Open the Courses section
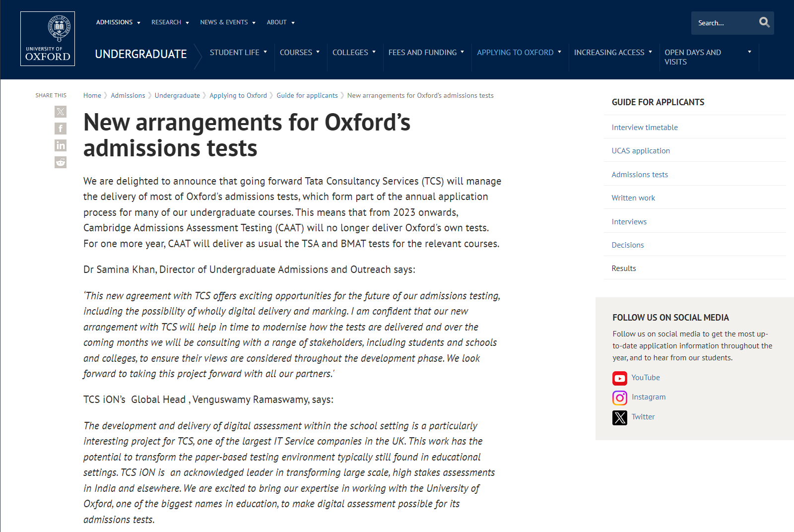Screen dimensions: 794x532 click(x=296, y=52)
